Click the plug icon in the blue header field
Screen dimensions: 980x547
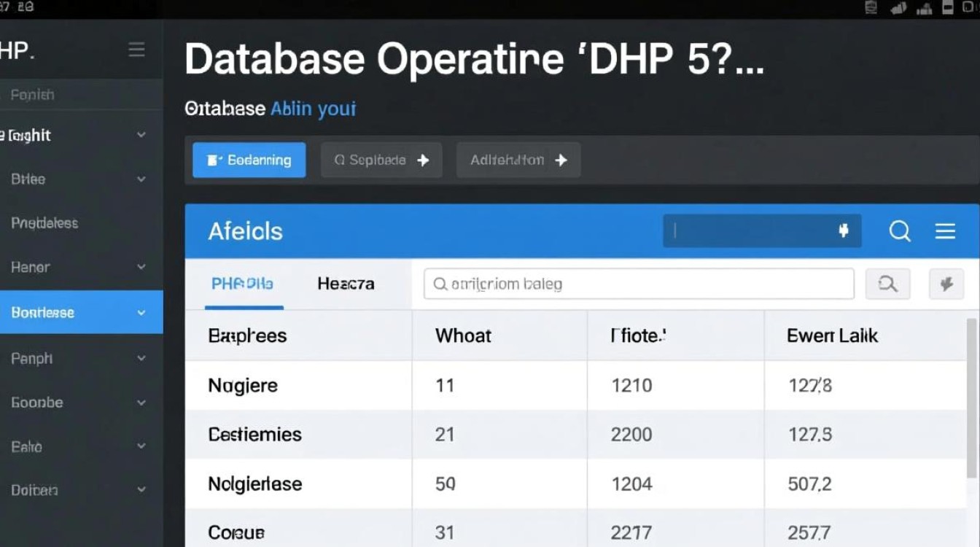(x=844, y=231)
